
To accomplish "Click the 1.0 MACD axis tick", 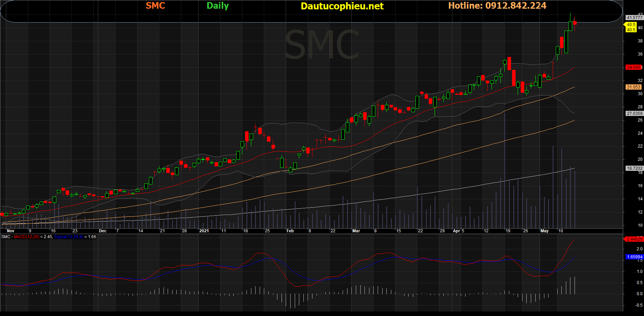I will pos(639,272).
